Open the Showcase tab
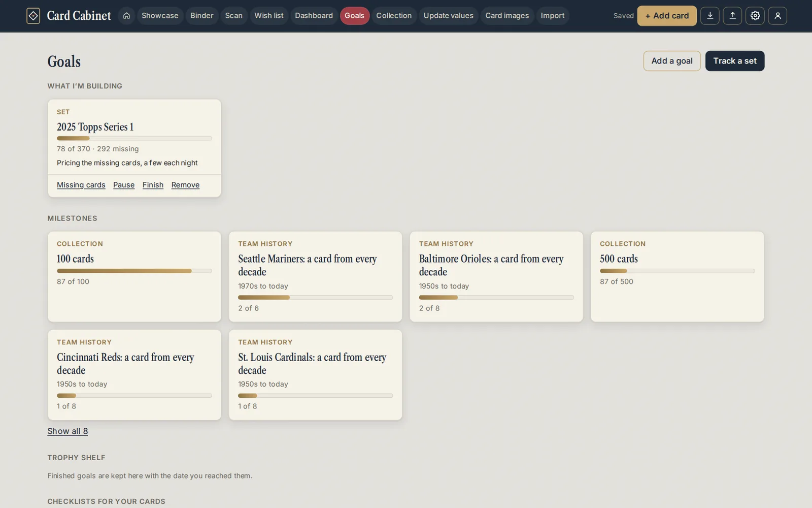 160,16
